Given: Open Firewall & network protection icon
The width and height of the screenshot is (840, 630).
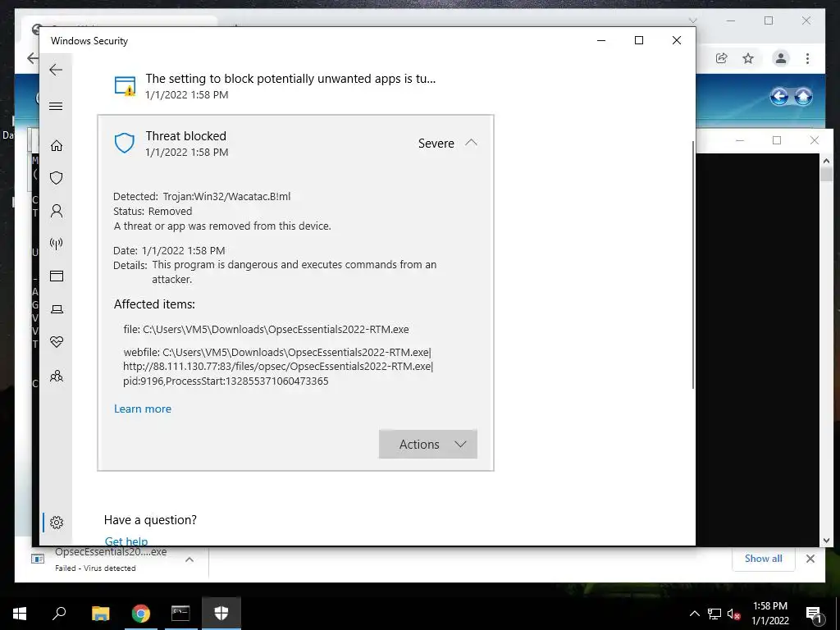Looking at the screenshot, I should tap(57, 244).
